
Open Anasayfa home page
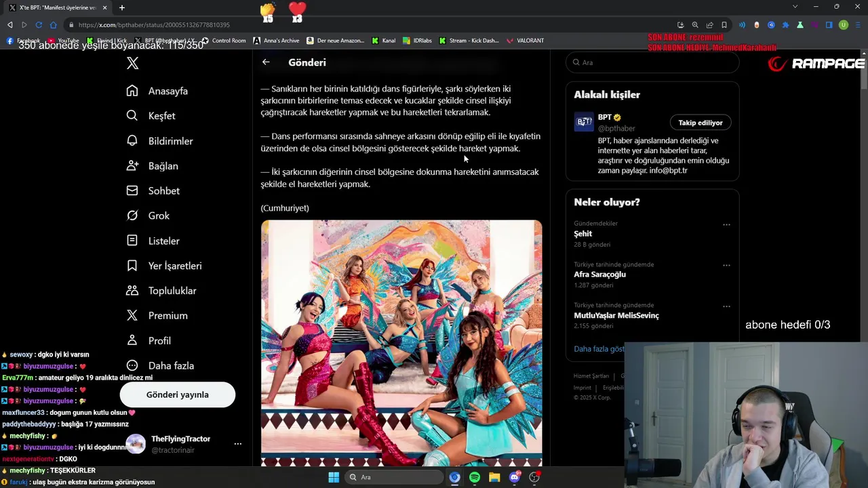[x=157, y=91]
